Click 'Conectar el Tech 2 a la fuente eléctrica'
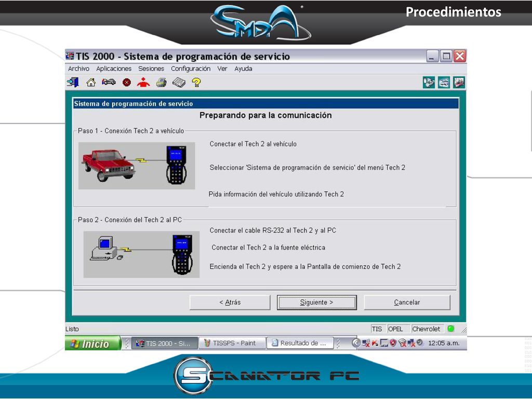The width and height of the screenshot is (532, 399). [x=269, y=248]
